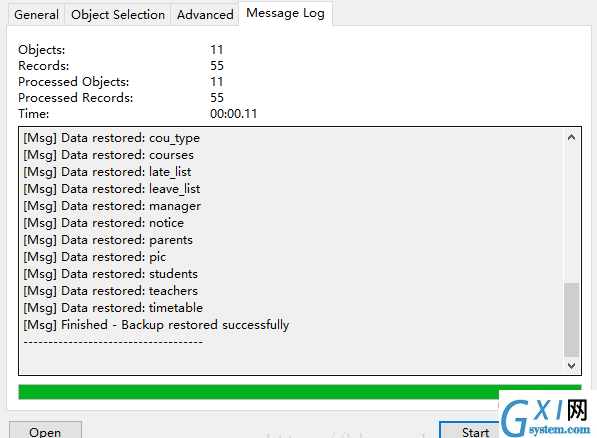
Task: Click the dashed separator line in the log
Action: (x=113, y=342)
